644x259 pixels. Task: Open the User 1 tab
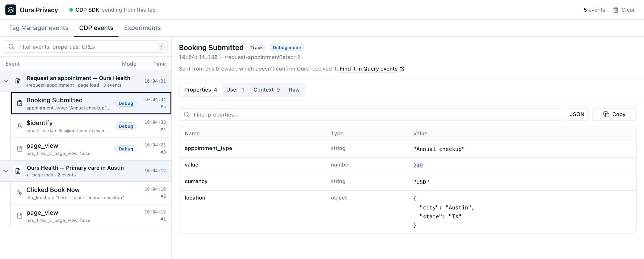coord(235,90)
